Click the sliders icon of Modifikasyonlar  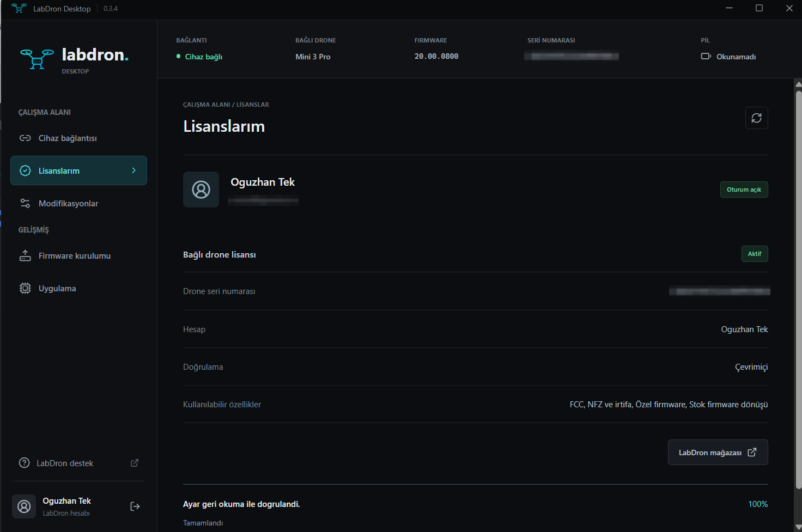click(25, 204)
